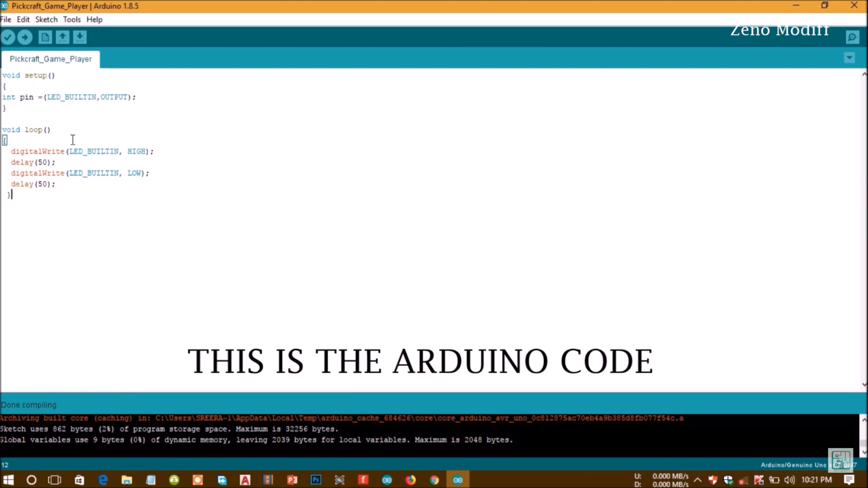Click the Upload arrow button
The width and height of the screenshot is (868, 488).
(x=25, y=37)
